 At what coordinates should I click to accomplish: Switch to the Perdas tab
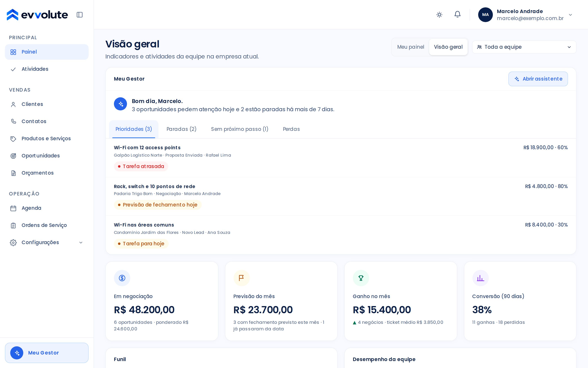pos(291,129)
